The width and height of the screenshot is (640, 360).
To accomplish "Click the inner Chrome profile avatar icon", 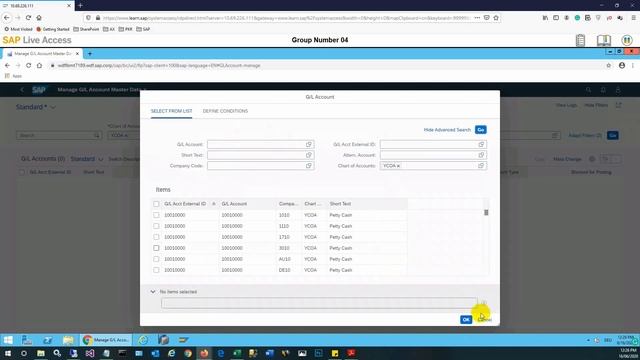I will point(622,65).
